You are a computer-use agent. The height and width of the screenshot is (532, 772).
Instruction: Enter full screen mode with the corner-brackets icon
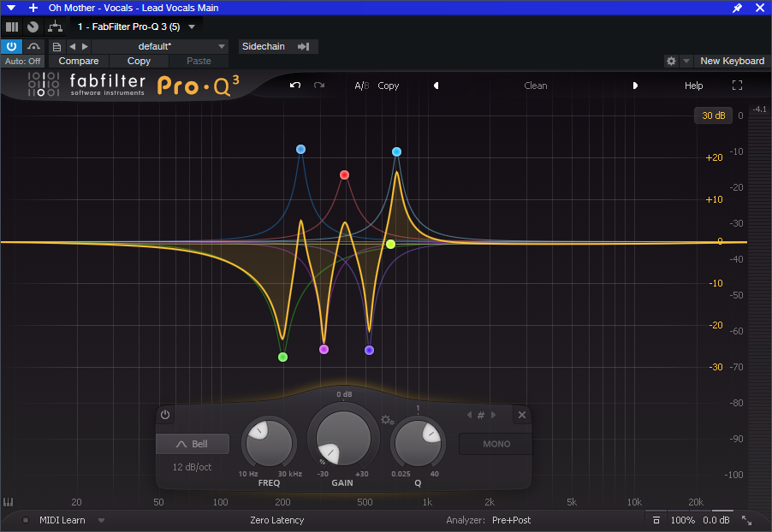[x=737, y=86]
